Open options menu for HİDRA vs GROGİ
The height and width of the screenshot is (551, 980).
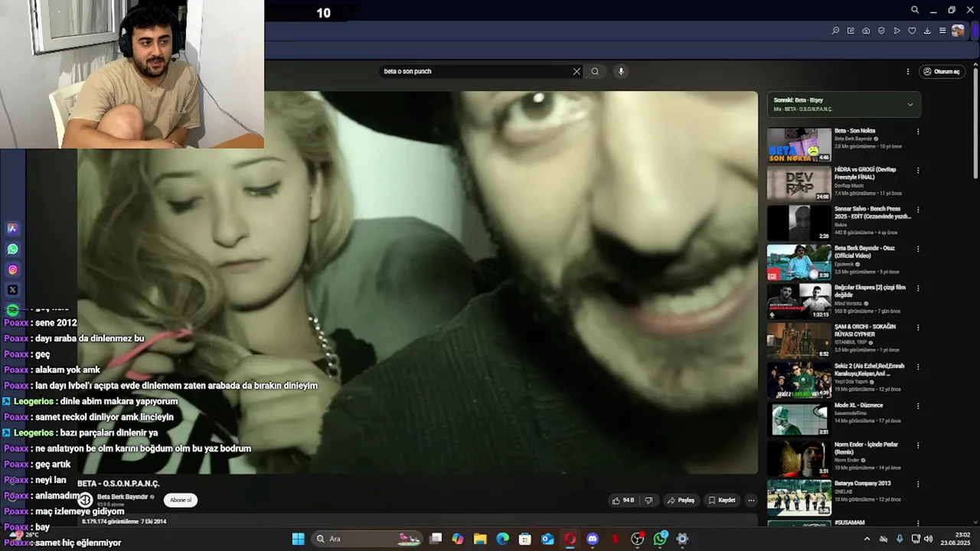(918, 171)
